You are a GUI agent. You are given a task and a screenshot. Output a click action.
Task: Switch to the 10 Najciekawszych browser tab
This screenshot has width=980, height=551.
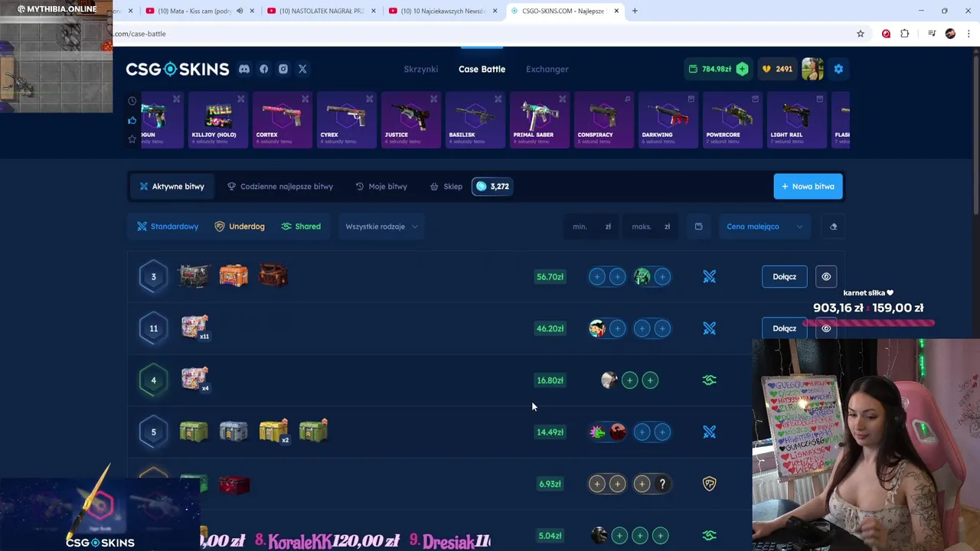pos(443,11)
